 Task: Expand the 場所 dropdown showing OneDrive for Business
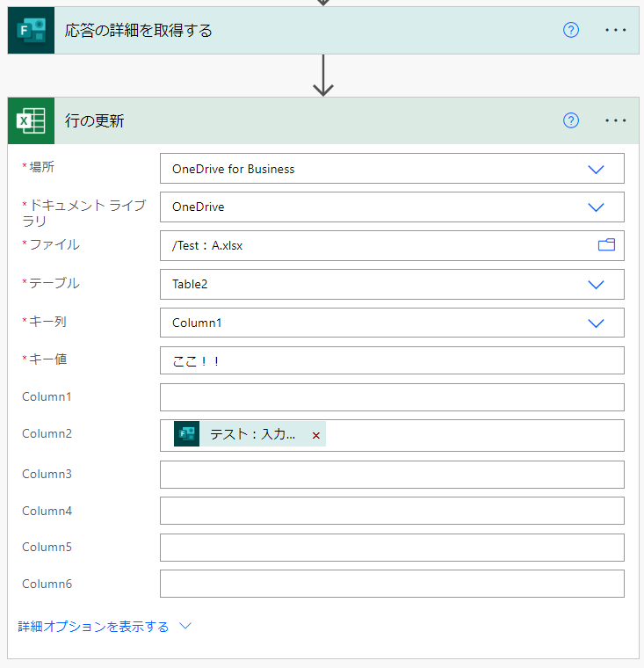click(596, 169)
